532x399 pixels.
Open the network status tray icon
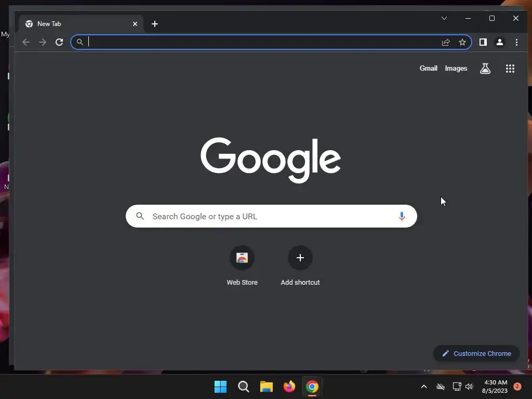[457, 387]
